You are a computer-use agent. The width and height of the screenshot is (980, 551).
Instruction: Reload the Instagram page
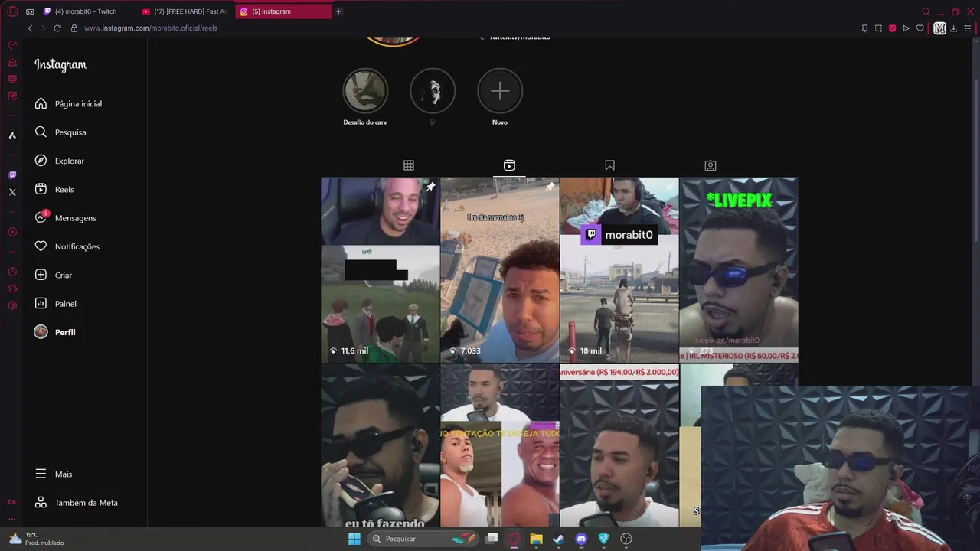click(57, 28)
